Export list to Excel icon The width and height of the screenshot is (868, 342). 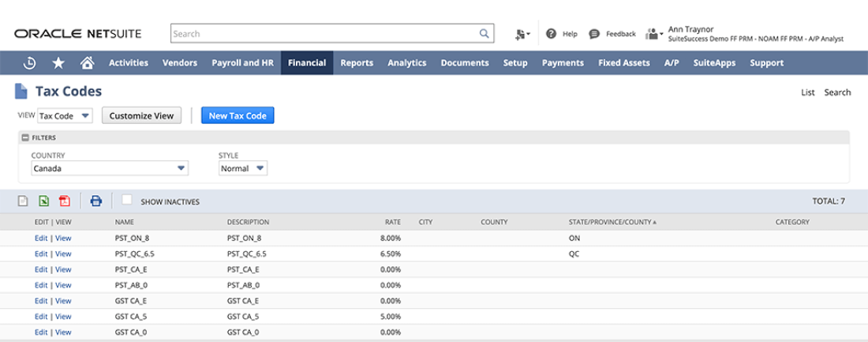pyautogui.click(x=44, y=201)
